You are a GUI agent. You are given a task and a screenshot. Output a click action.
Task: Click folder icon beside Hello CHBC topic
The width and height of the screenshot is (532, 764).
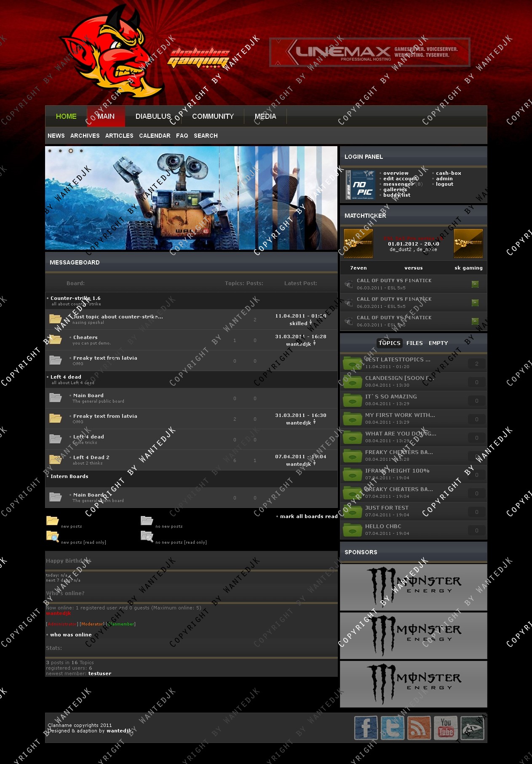[x=352, y=529]
